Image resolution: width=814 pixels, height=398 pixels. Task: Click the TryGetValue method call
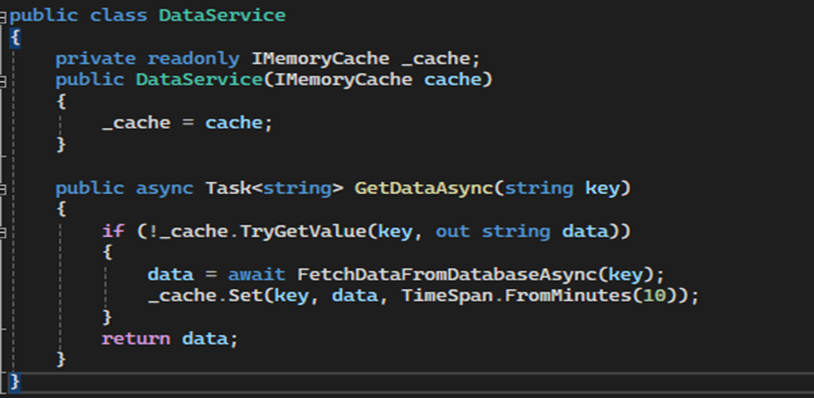(x=304, y=231)
